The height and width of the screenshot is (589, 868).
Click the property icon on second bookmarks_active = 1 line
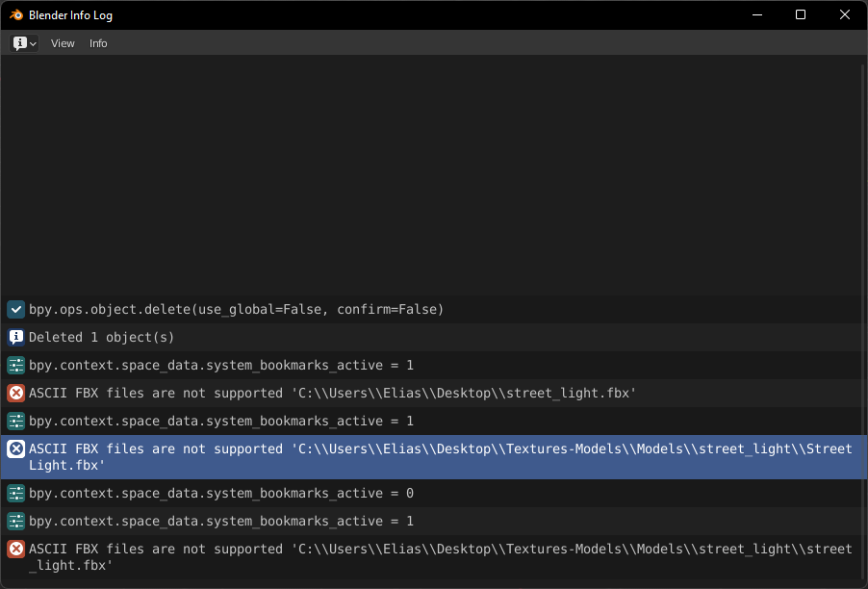pyautogui.click(x=16, y=422)
